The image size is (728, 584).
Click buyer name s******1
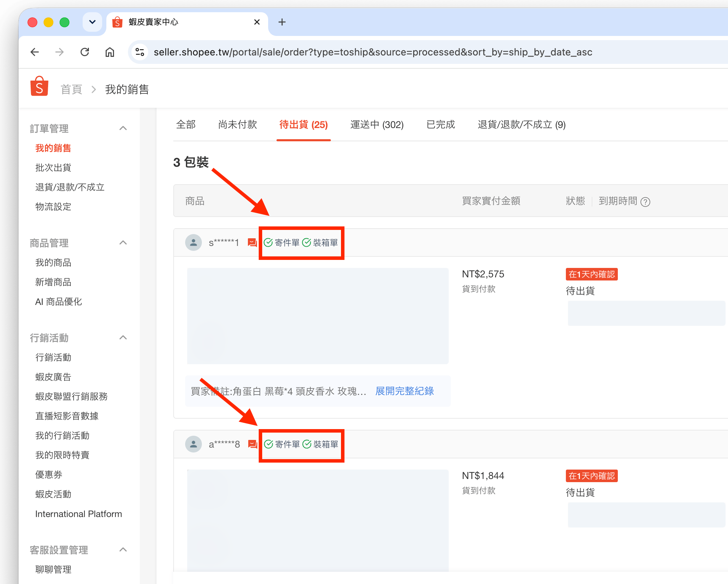pyautogui.click(x=223, y=242)
